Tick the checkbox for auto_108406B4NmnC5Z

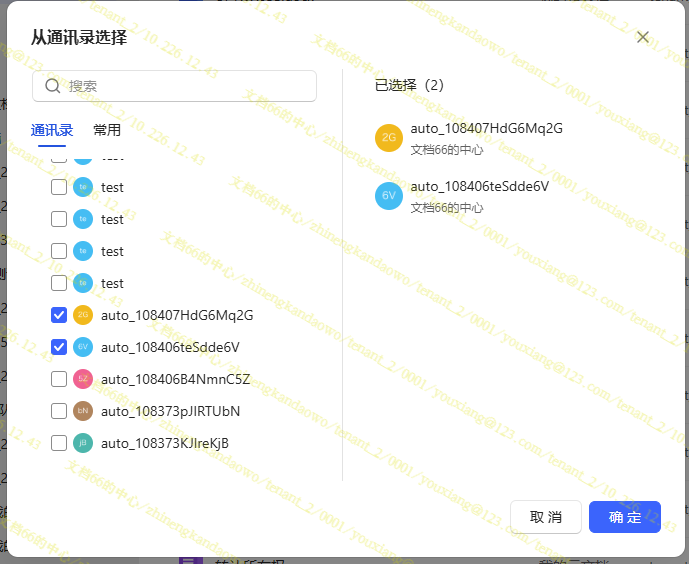coord(59,379)
